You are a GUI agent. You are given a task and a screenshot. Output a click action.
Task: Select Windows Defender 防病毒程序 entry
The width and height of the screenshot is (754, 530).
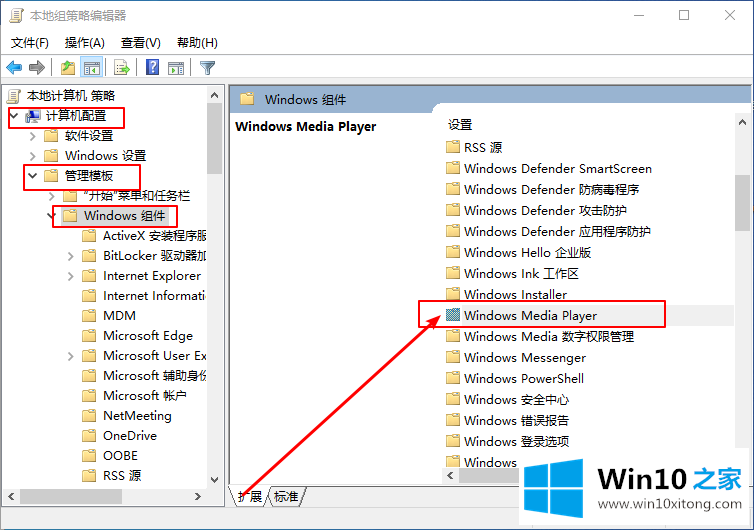pyautogui.click(x=552, y=189)
